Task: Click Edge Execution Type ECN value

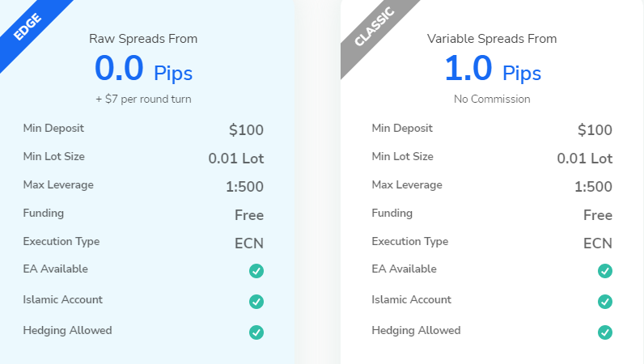Action: pyautogui.click(x=249, y=243)
